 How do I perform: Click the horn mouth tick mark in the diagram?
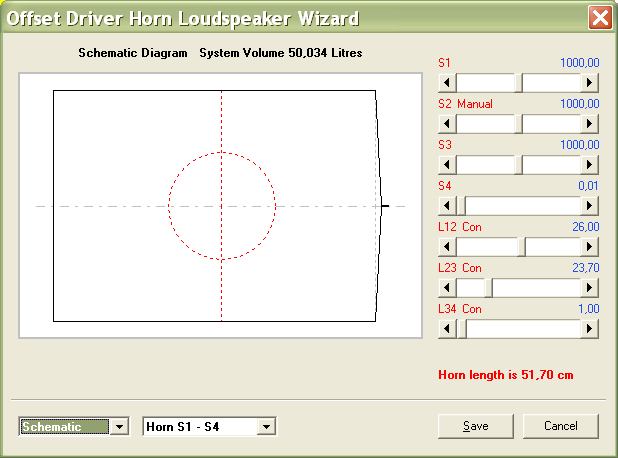click(385, 206)
